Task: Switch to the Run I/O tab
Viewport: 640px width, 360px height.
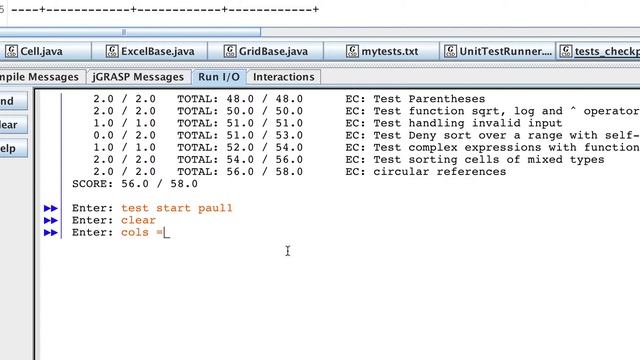Action: (219, 77)
